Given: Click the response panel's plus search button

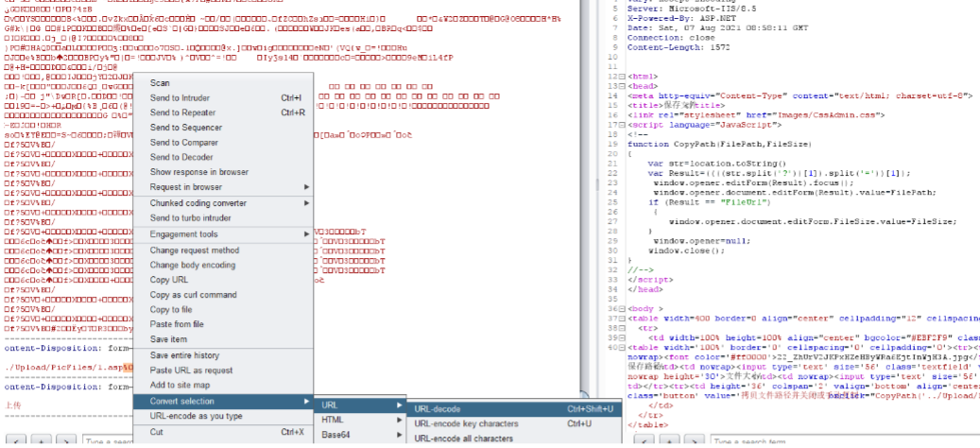Looking at the screenshot, I should pyautogui.click(x=669, y=441).
